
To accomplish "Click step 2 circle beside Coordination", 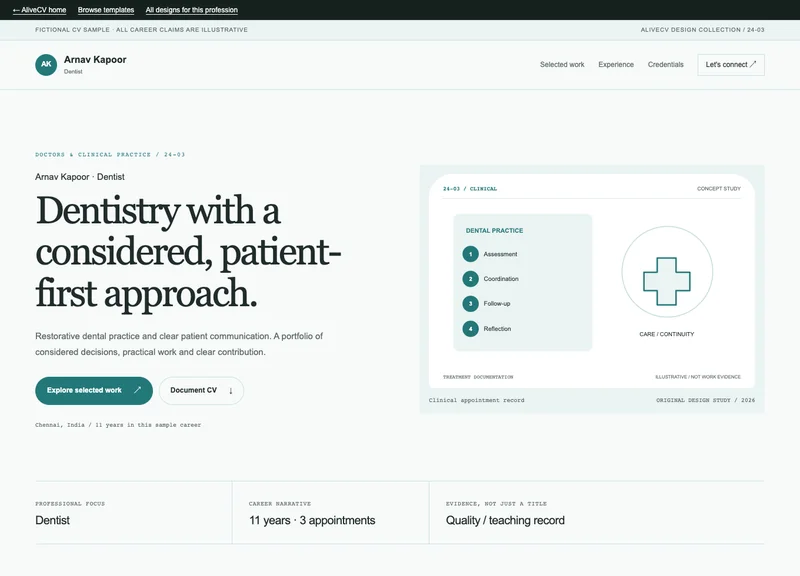I will pyautogui.click(x=470, y=279).
